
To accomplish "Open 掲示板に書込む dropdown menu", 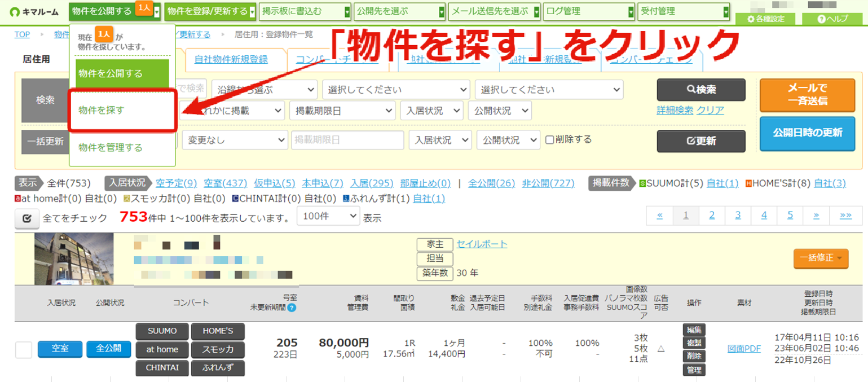I will pos(305,11).
